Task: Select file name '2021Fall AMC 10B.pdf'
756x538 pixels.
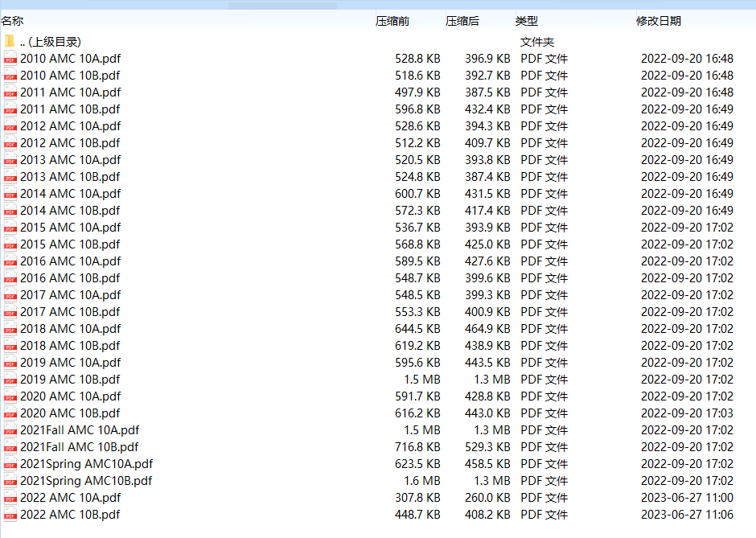Action: pos(79,446)
